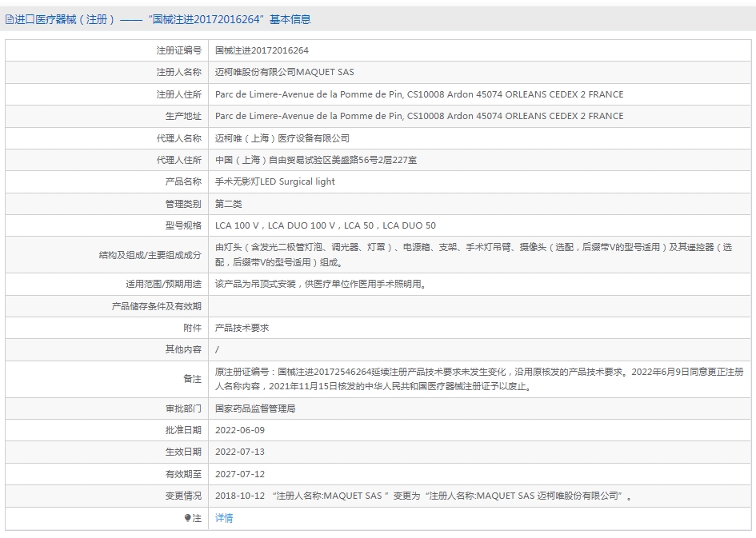756x538 pixels.
Task: Select approval date 2022-06-09
Action: pos(240,430)
